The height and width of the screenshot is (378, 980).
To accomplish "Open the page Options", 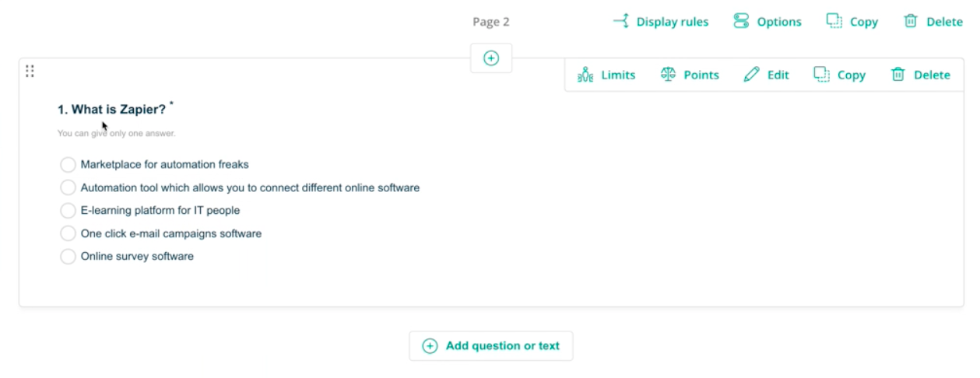I will [x=767, y=22].
